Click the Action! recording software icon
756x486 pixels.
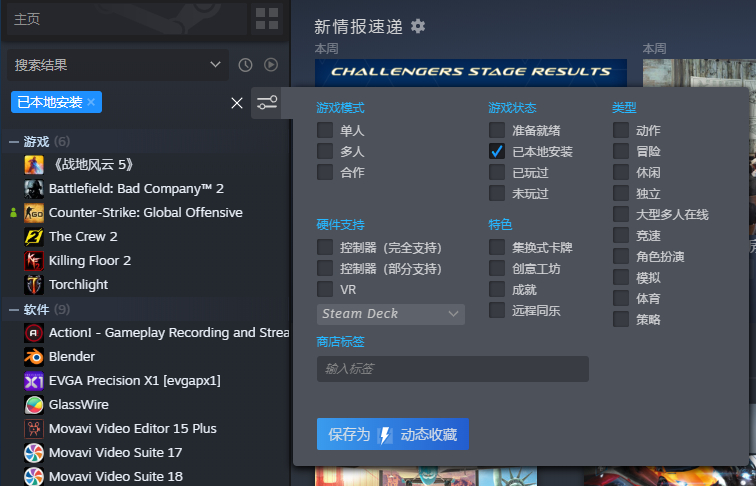(34, 333)
